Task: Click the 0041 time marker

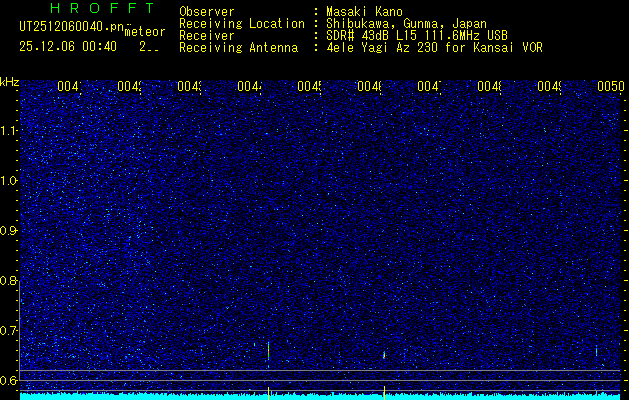Action: pos(69,86)
